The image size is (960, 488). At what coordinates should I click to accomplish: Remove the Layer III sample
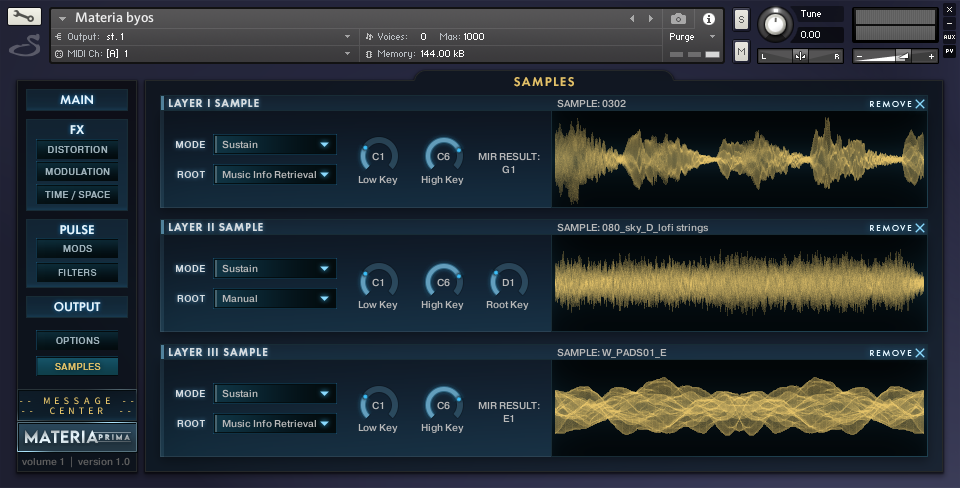click(897, 353)
